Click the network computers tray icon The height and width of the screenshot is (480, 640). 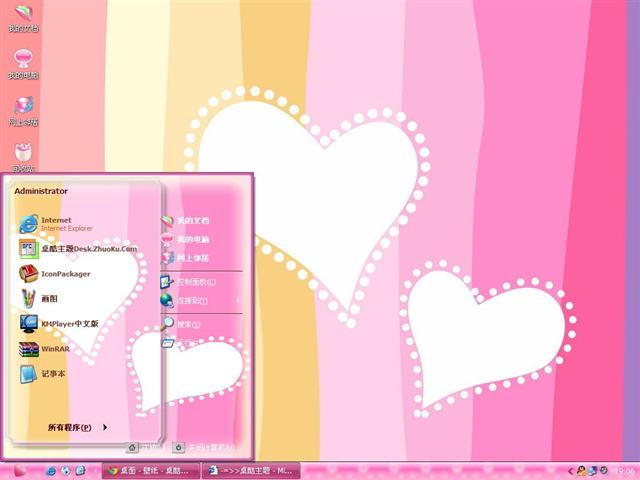click(x=593, y=471)
